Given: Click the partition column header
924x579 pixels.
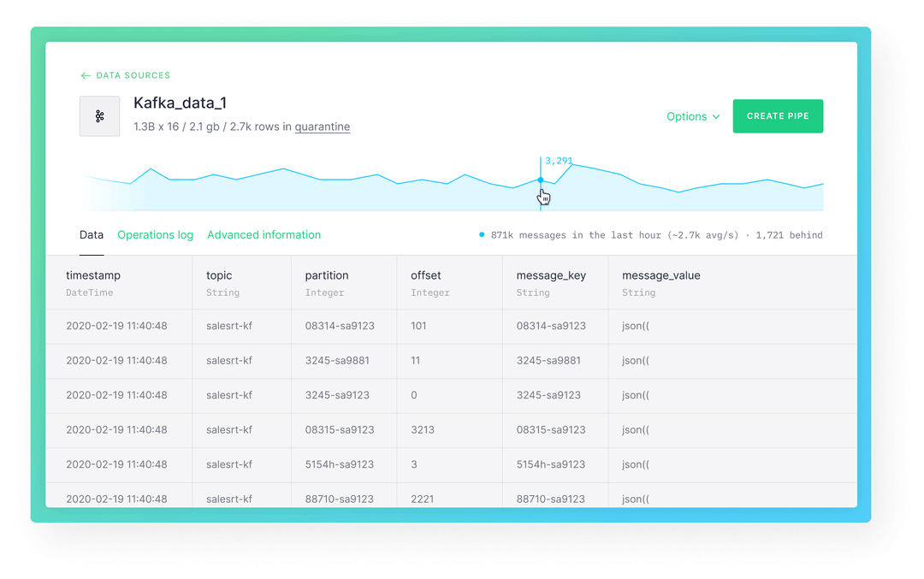Looking at the screenshot, I should (x=329, y=275).
